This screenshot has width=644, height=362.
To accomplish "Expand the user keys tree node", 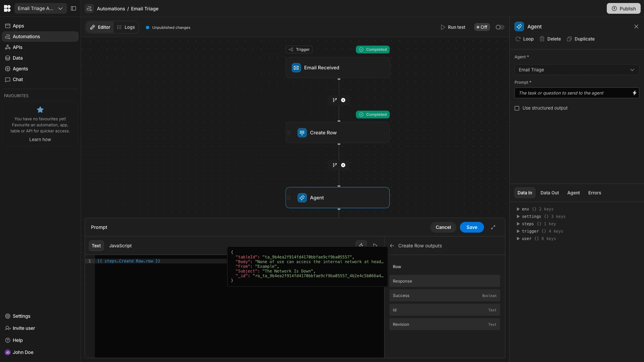I will pos(518,239).
